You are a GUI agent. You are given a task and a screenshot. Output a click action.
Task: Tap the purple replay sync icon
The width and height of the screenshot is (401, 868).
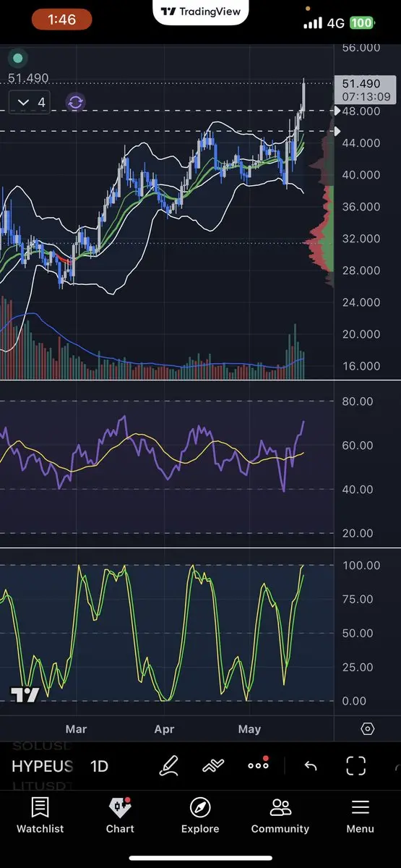75,102
